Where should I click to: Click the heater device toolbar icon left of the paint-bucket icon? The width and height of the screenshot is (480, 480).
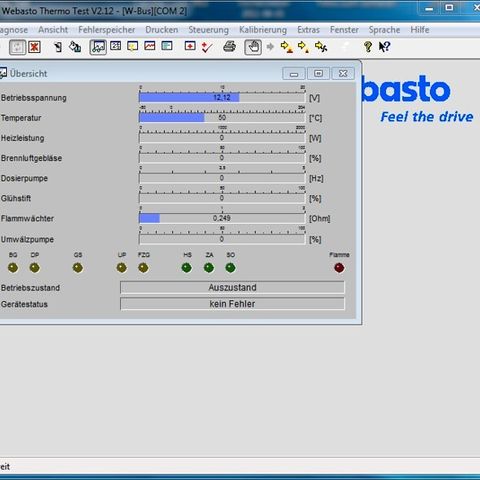tap(58, 47)
